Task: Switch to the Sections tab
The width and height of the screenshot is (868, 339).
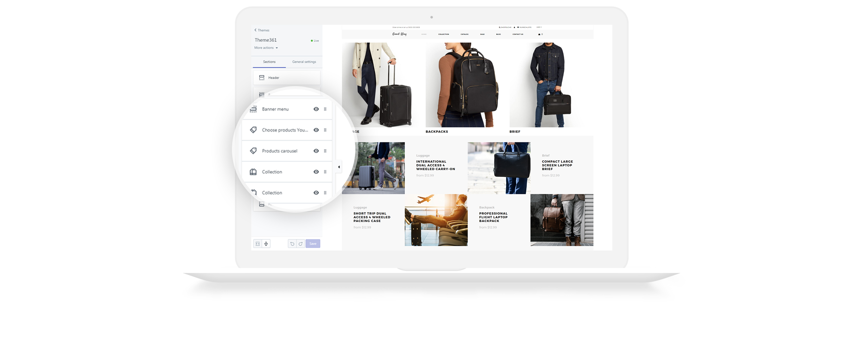Action: click(269, 62)
